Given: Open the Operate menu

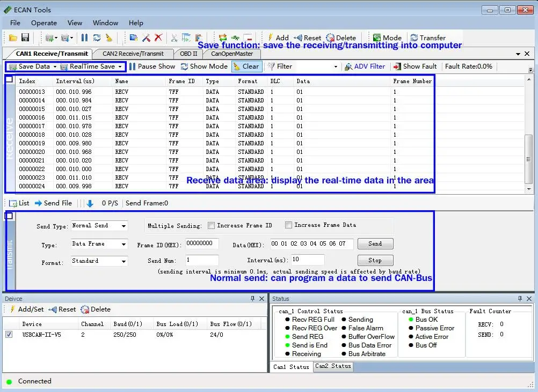Looking at the screenshot, I should pyautogui.click(x=44, y=23).
